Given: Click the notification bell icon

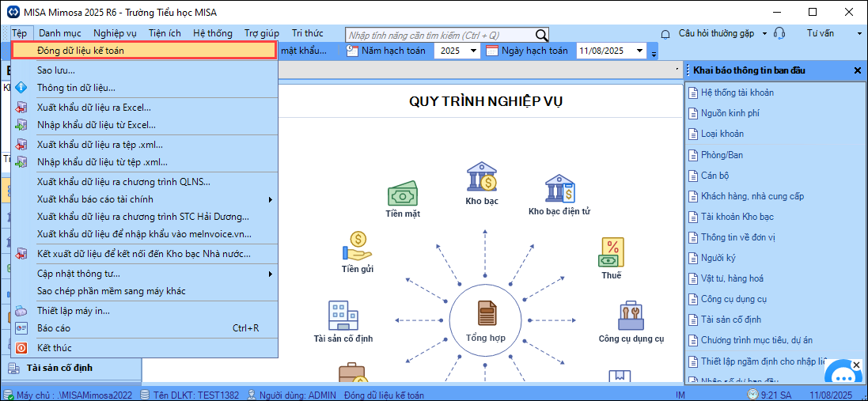Looking at the screenshot, I should coord(665,34).
